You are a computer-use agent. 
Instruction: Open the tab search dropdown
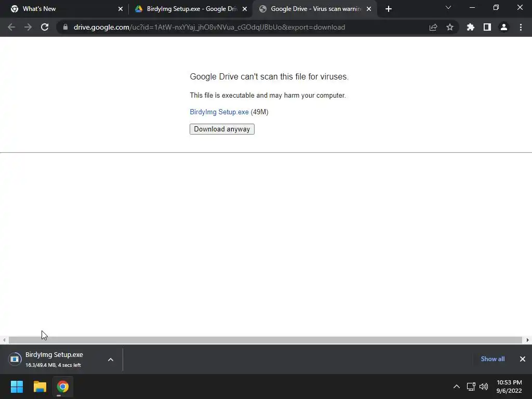pyautogui.click(x=448, y=7)
